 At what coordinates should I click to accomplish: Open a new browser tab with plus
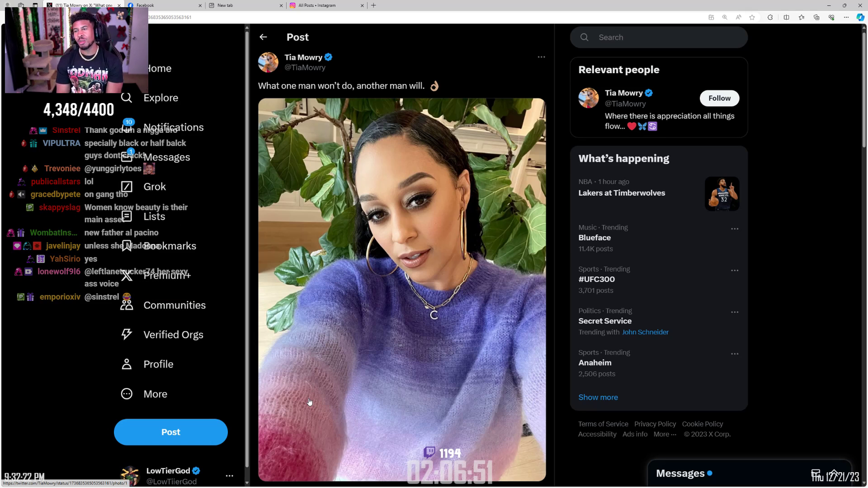373,5
